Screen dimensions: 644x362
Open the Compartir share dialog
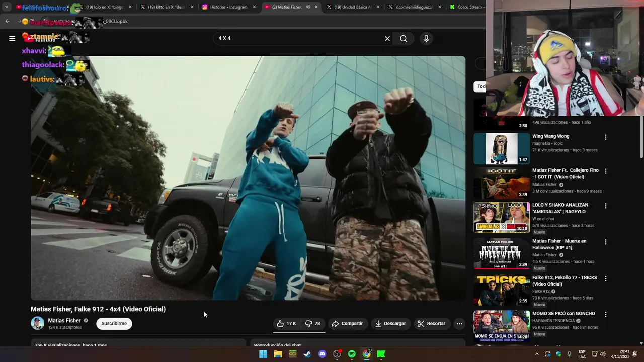tap(347, 324)
